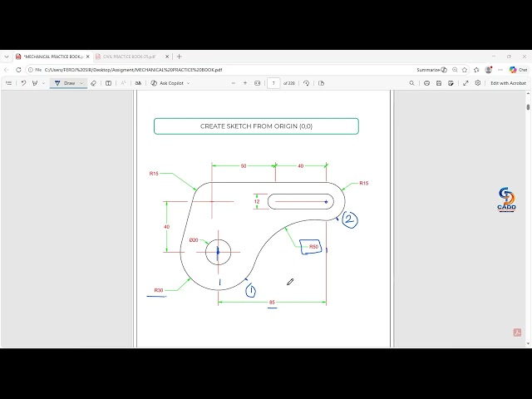Click Edit with Acrobat
The height and width of the screenshot is (399, 532).
click(508, 83)
